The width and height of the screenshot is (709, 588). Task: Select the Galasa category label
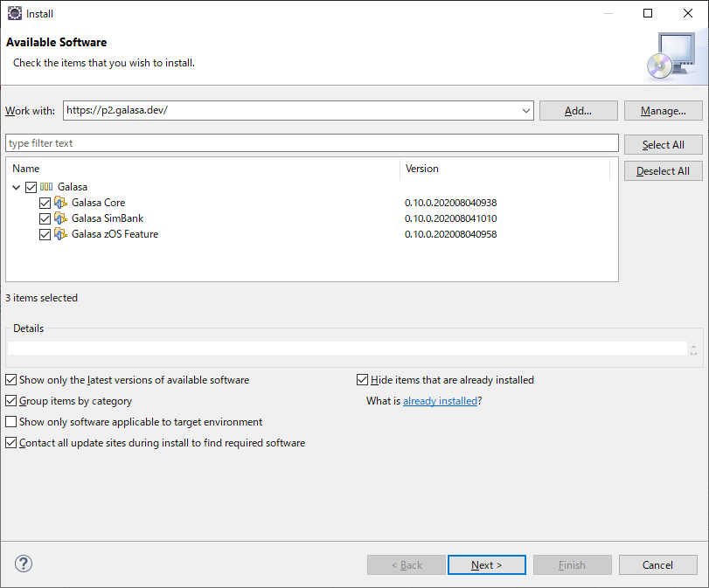click(73, 187)
